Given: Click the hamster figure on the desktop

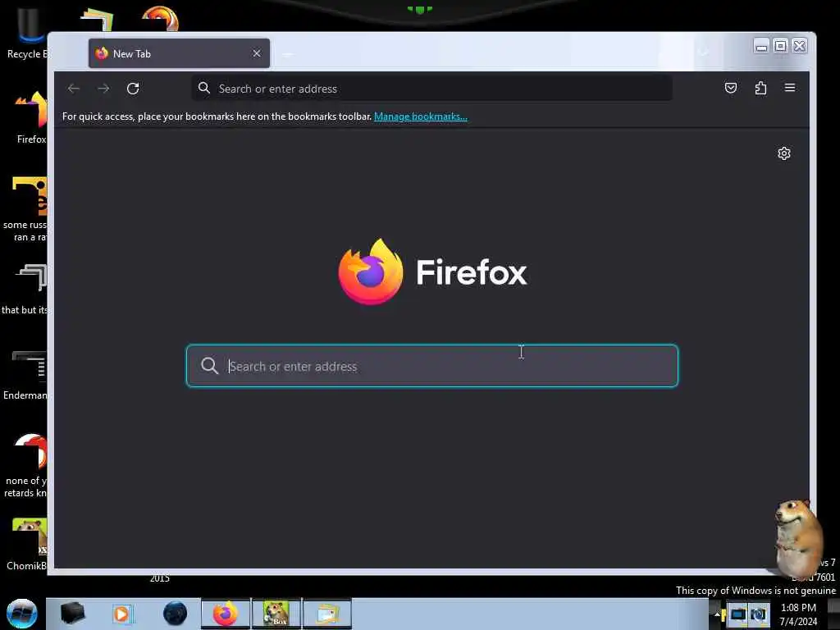Looking at the screenshot, I should 797,538.
